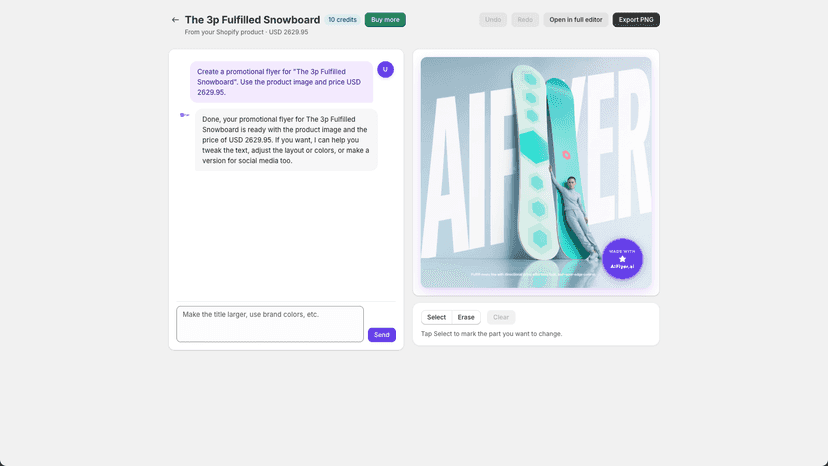Click the Redo button

[x=525, y=20]
